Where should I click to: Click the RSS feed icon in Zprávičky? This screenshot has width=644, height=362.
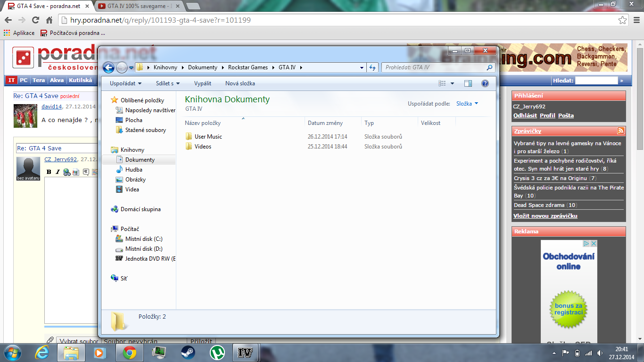pos(621,131)
